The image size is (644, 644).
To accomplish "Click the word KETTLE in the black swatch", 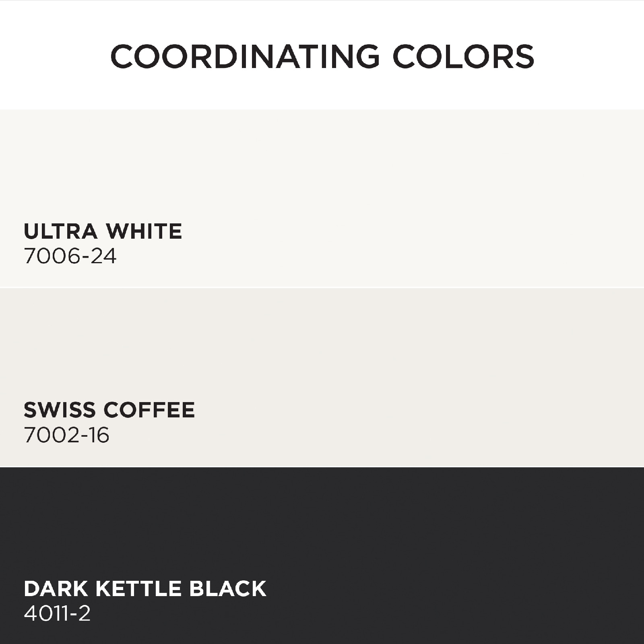I will 138,589.
